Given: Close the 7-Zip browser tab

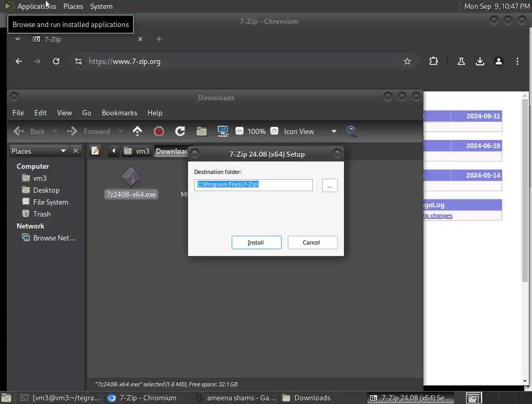Looking at the screenshot, I should (x=140, y=39).
